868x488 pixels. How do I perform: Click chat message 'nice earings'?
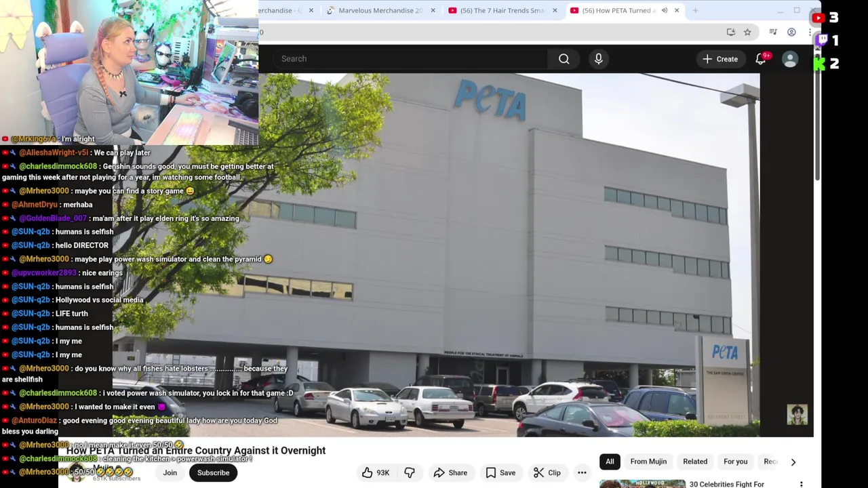click(x=101, y=273)
